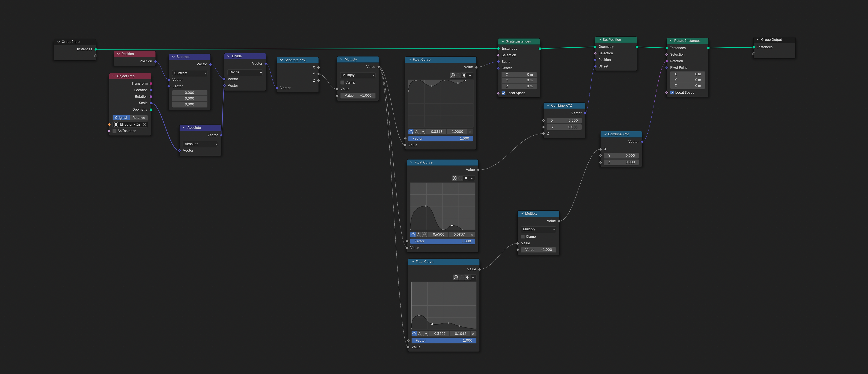Open curve tools menu on Float Curve with 0.8818
This screenshot has width=868, height=374.
coord(470,76)
